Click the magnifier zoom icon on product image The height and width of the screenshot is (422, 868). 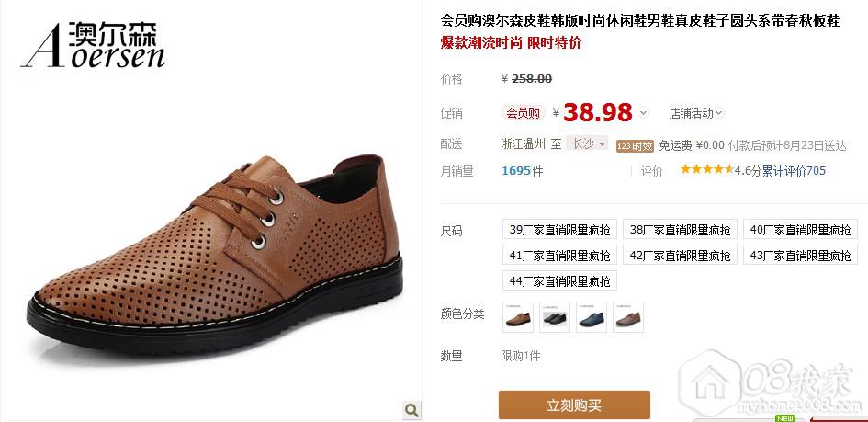(411, 410)
